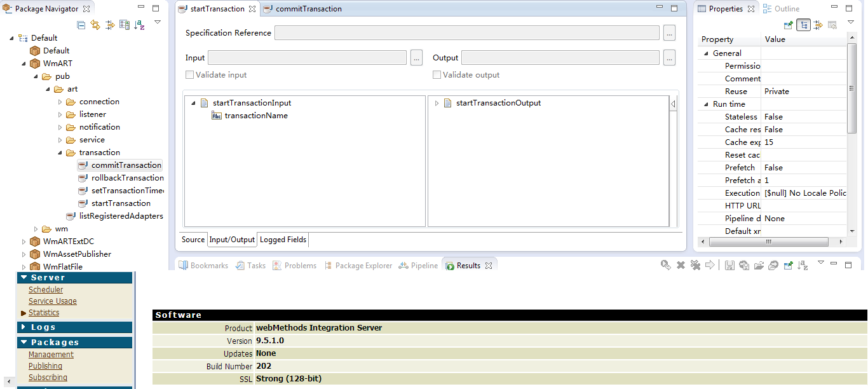The image size is (868, 389).
Task: Click the filter packages icon in Package Navigator
Action: pyautogui.click(x=110, y=25)
